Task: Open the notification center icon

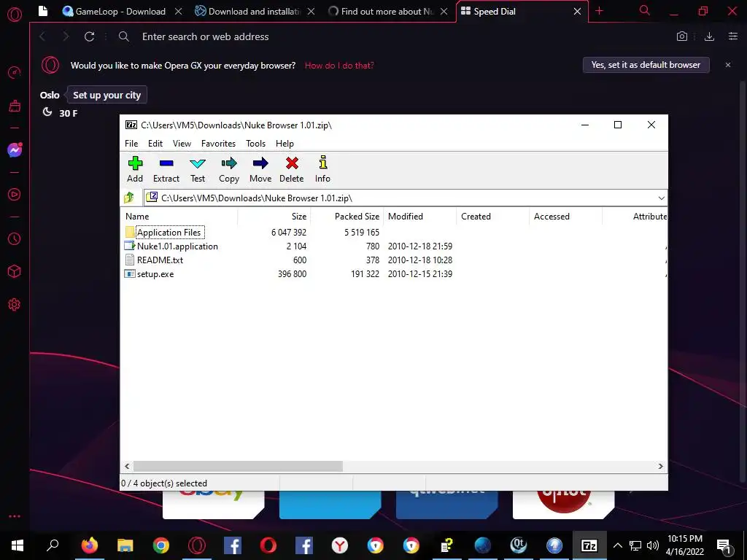Action: (724, 545)
